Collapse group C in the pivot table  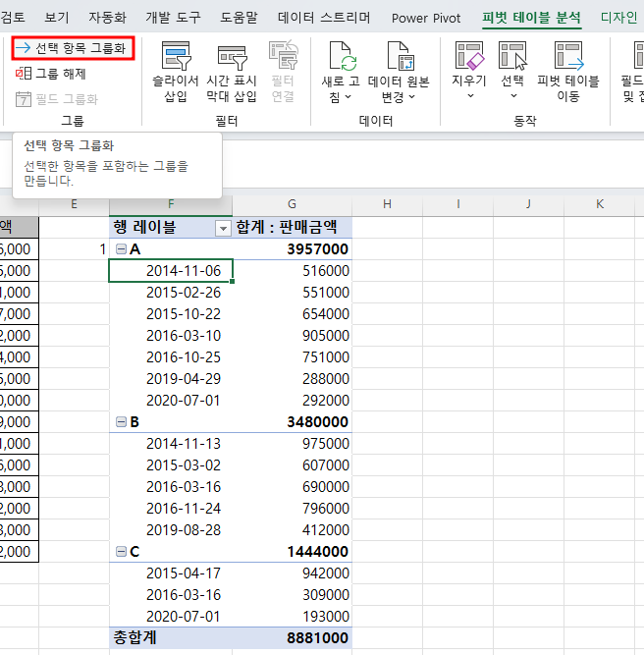tap(121, 552)
